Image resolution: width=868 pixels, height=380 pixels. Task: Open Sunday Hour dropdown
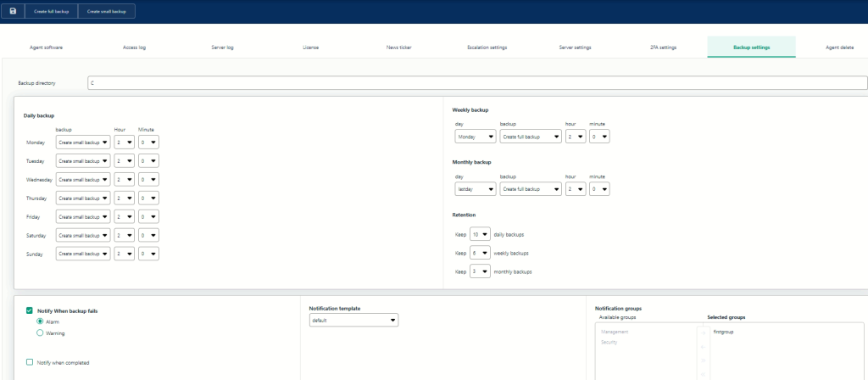(x=125, y=254)
